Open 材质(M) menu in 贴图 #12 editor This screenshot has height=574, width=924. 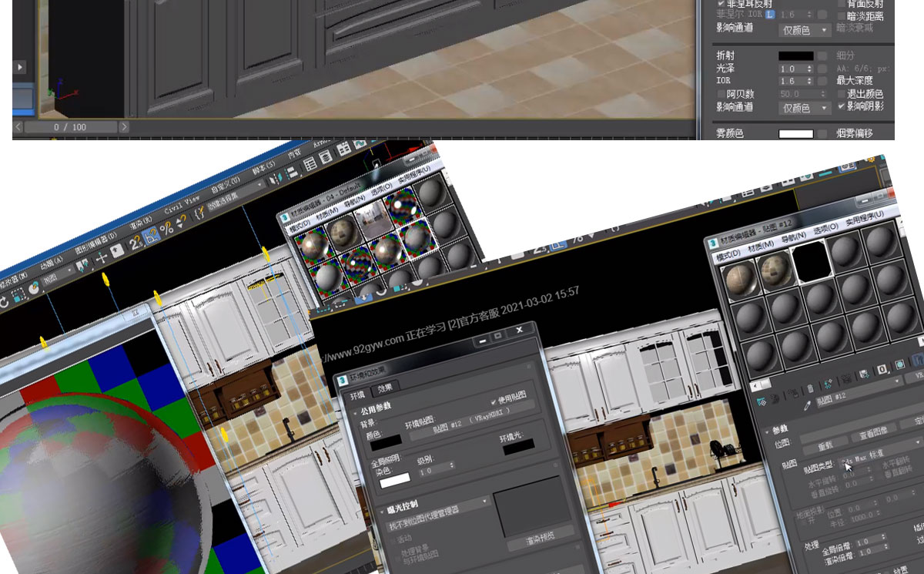[760, 245]
